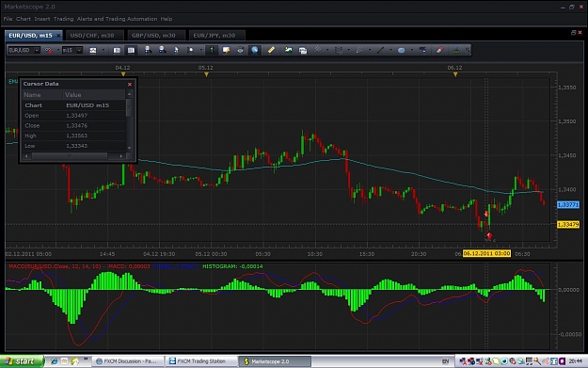The width and height of the screenshot is (588, 368).
Task: Switch to FXCM Discussion taskbar window
Action: (x=128, y=361)
